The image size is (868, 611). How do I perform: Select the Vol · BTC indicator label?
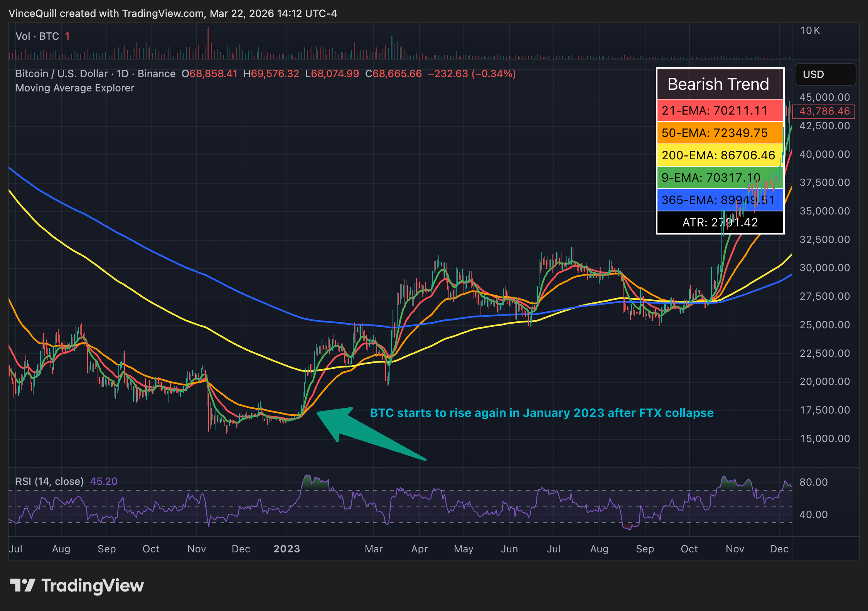37,36
